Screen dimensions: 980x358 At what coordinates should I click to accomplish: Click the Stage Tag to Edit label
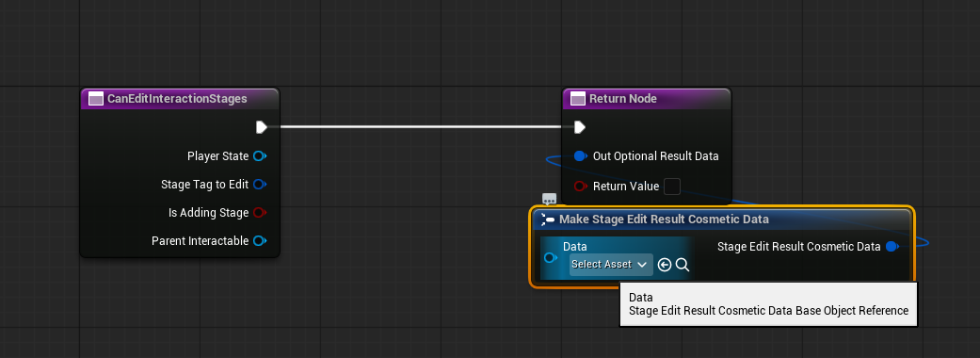coord(205,185)
